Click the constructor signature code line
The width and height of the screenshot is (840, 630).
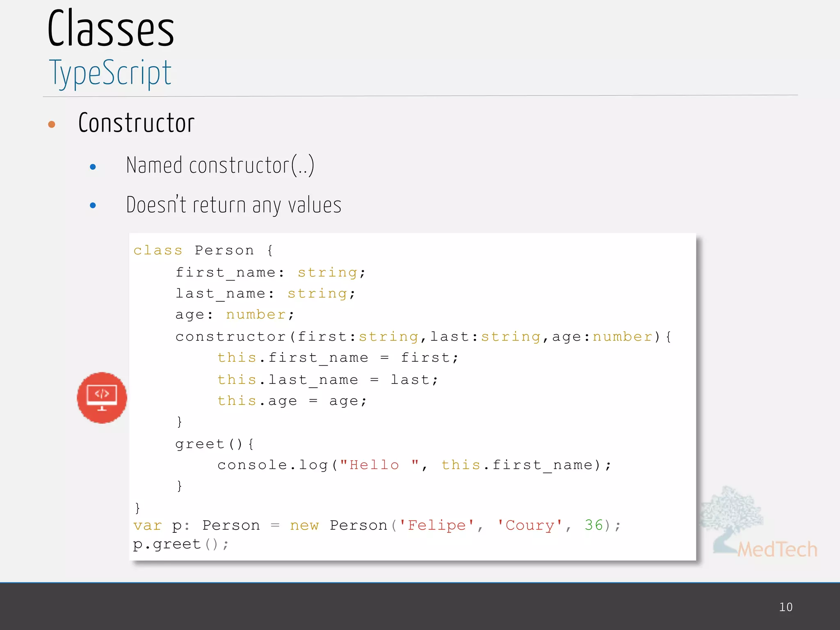click(423, 337)
